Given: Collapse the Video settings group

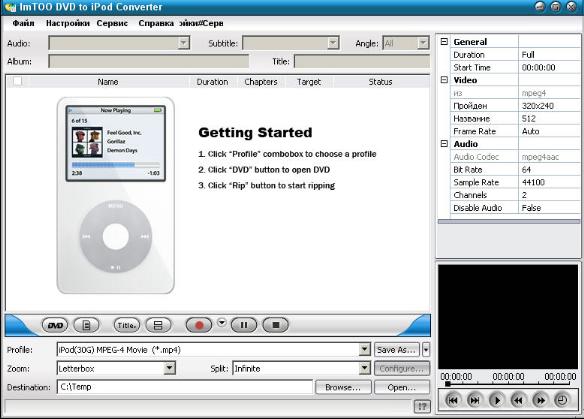Looking at the screenshot, I should coord(444,80).
